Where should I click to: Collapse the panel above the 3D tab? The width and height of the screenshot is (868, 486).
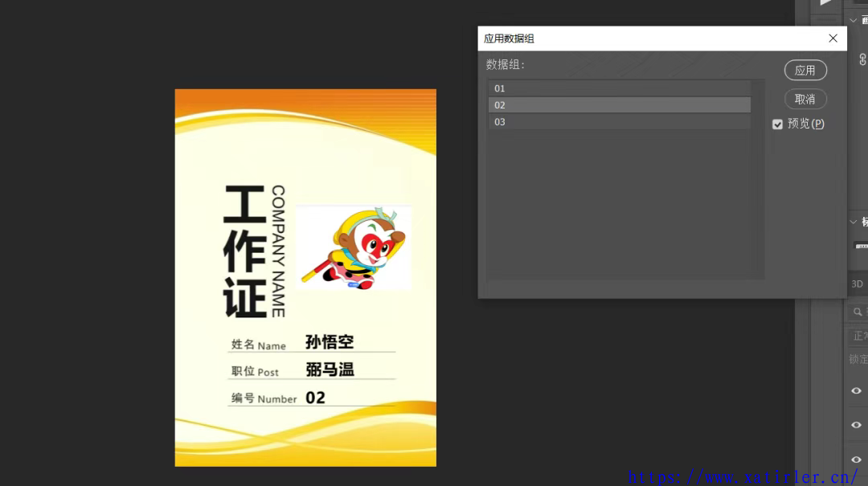[x=853, y=222]
